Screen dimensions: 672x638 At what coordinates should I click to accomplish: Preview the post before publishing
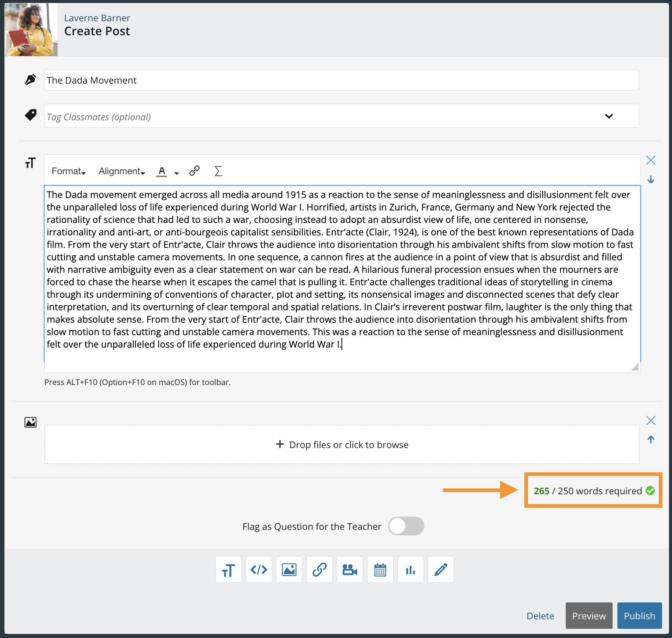pyautogui.click(x=588, y=616)
